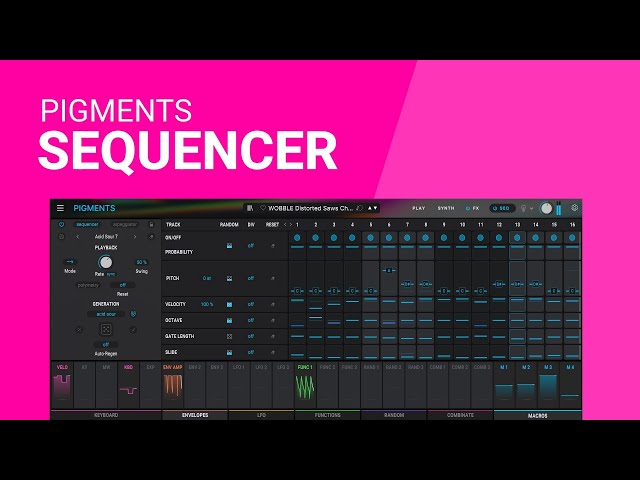The height and width of the screenshot is (480, 640).
Task: Toggle Random for the Pitch track
Action: (x=229, y=278)
